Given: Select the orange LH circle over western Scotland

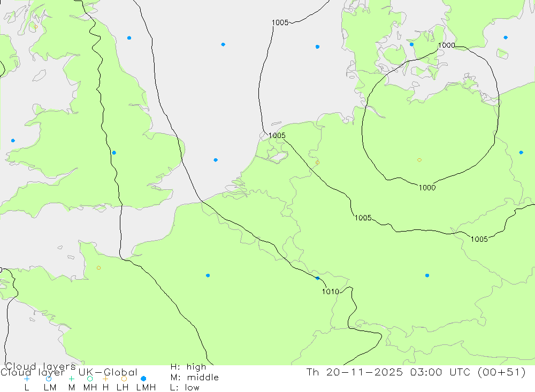Looking at the screenshot, I should tap(36, 26).
